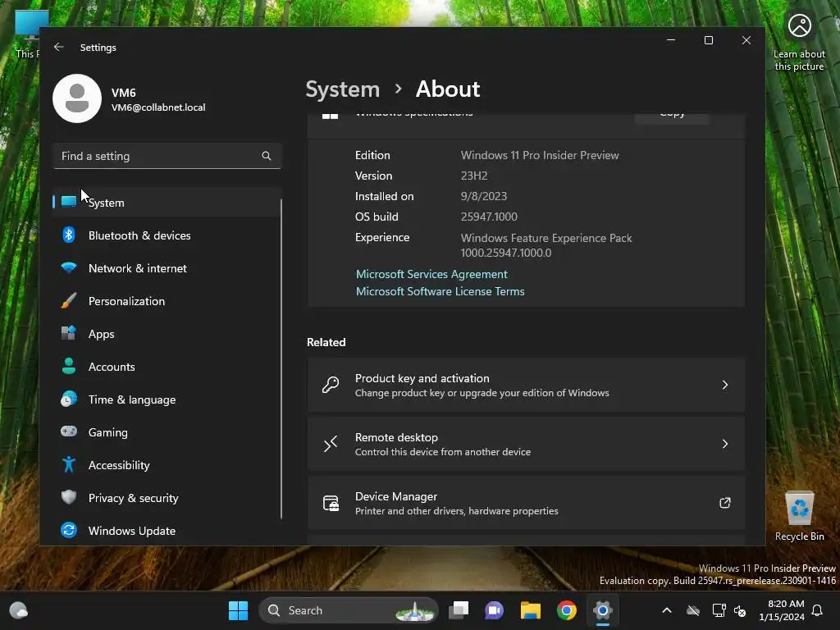
Task: Click the Installed on date 9/8/2023
Action: [484, 196]
